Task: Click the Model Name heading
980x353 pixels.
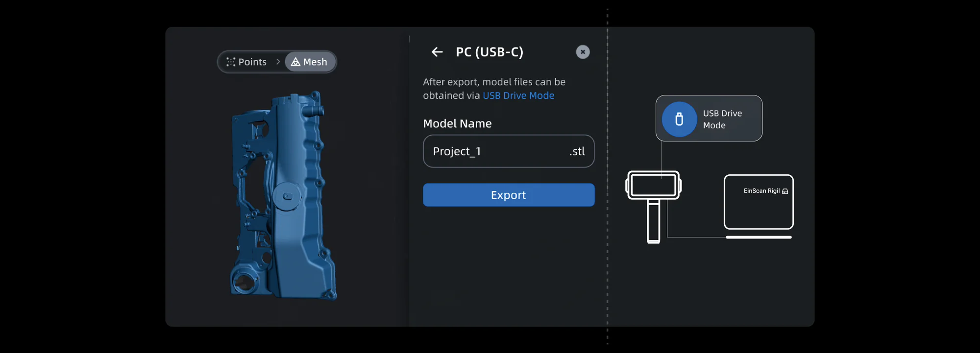Action: (457, 123)
